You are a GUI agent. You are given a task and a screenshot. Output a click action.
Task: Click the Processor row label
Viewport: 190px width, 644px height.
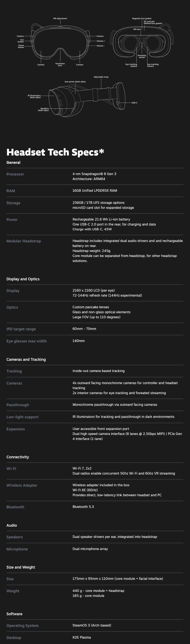point(15,174)
